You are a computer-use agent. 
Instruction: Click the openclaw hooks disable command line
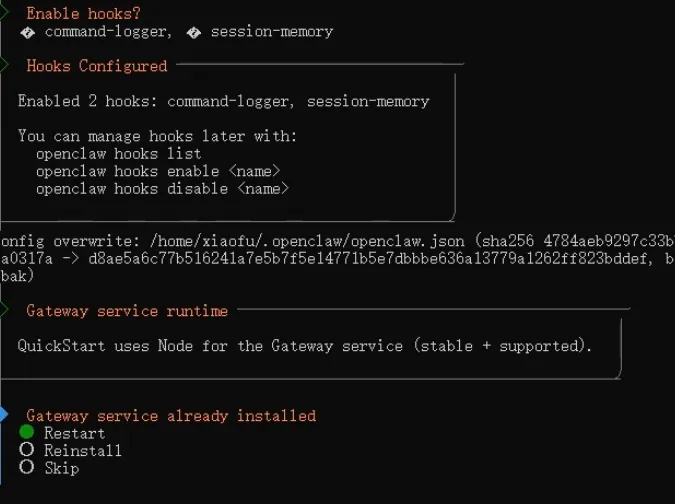pyautogui.click(x=162, y=188)
